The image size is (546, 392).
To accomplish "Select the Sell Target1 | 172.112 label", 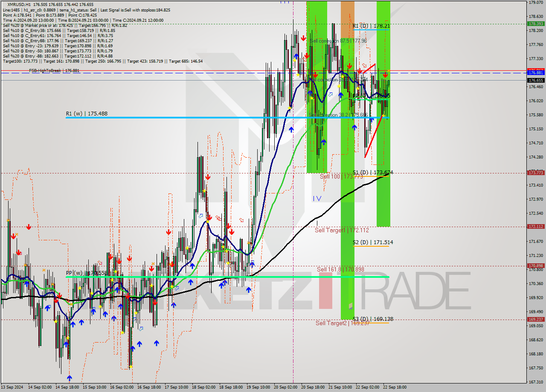I will pyautogui.click(x=342, y=230).
